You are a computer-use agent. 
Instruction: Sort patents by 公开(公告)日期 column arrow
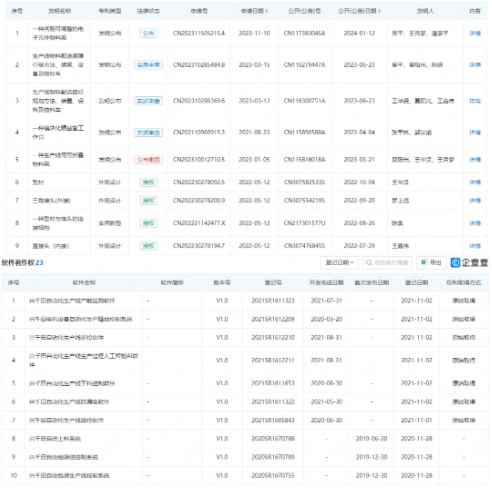(379, 11)
